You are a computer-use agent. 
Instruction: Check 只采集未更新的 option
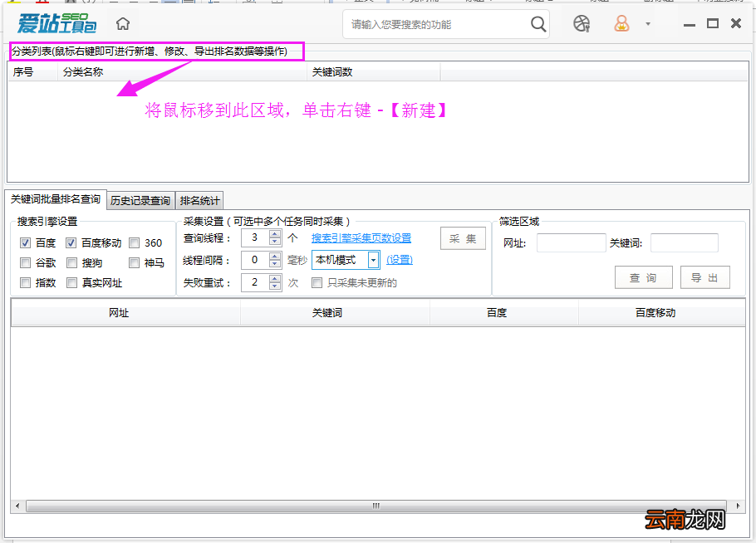click(317, 283)
